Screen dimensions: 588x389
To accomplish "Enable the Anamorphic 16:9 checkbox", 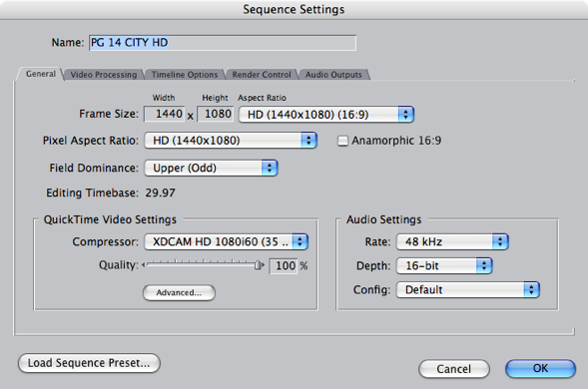I will click(x=342, y=141).
